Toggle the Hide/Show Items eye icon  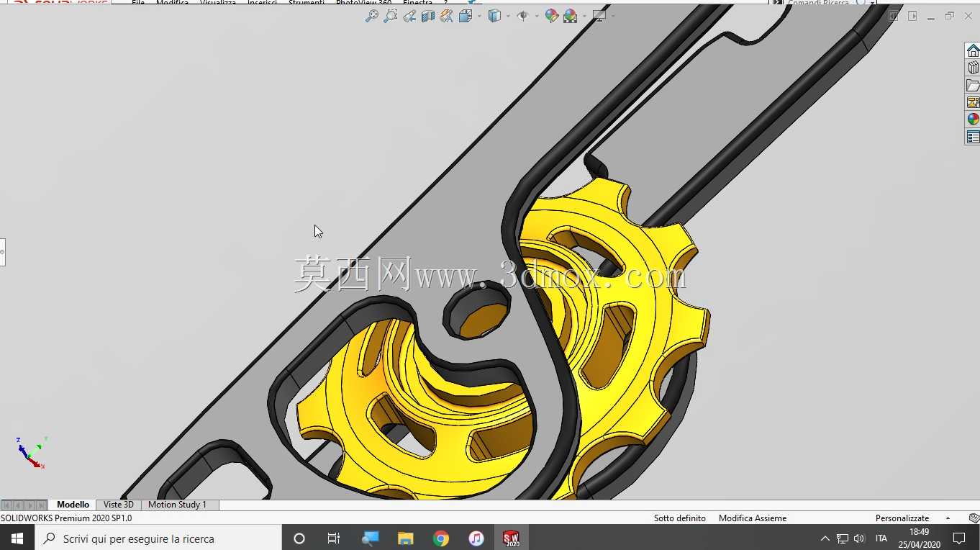coord(523,16)
